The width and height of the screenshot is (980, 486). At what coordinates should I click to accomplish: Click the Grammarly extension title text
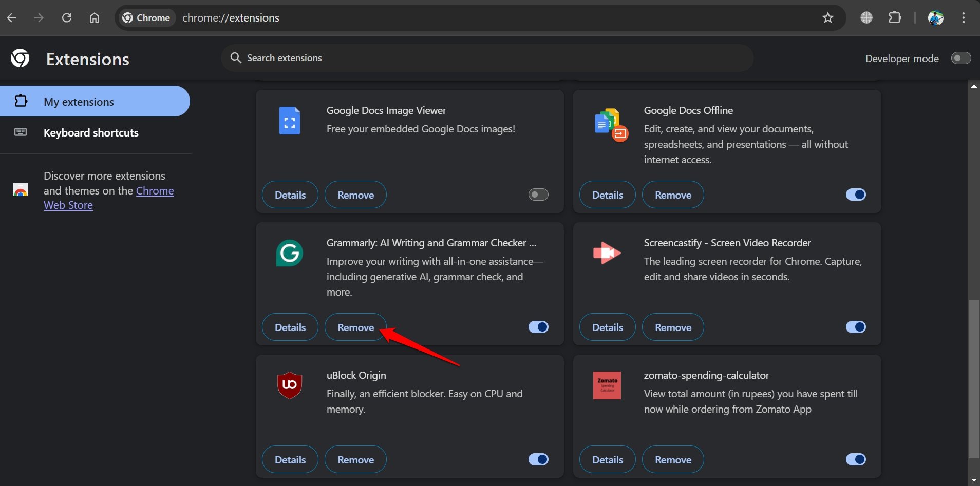coord(431,243)
